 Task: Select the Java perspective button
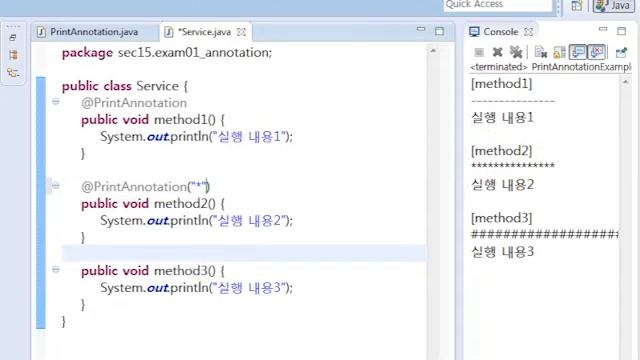point(613,6)
